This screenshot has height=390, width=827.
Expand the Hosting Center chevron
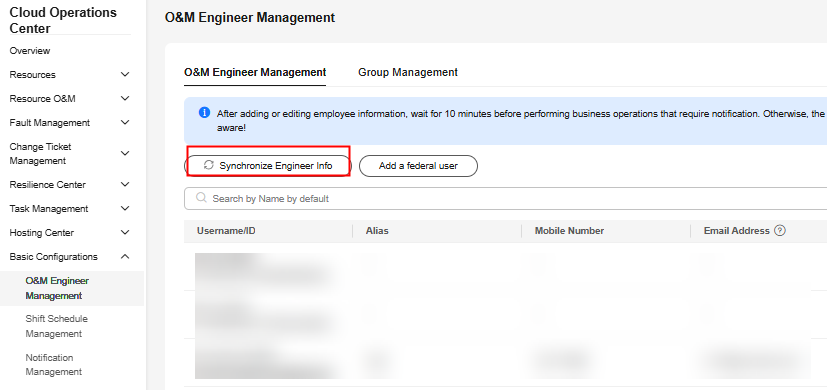pos(125,232)
